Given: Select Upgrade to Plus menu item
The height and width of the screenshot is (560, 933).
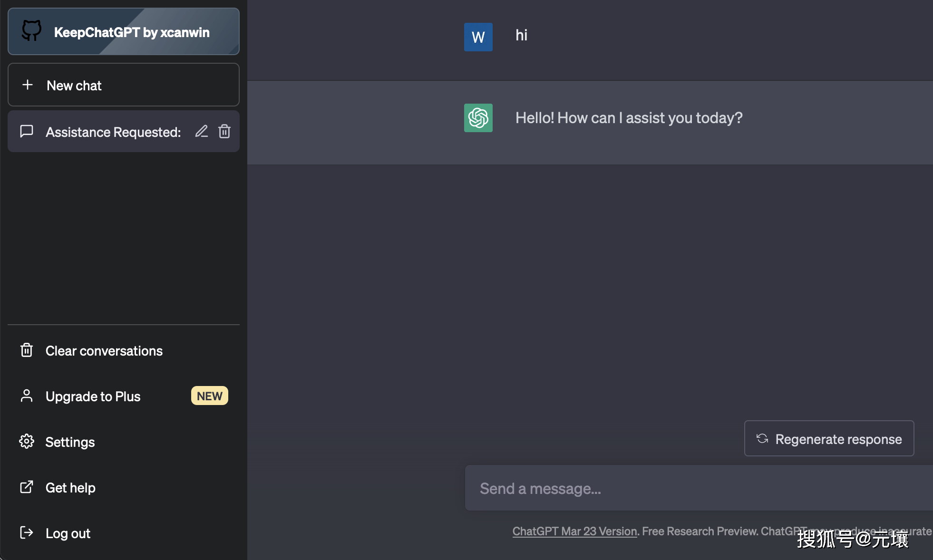Looking at the screenshot, I should click(x=93, y=396).
